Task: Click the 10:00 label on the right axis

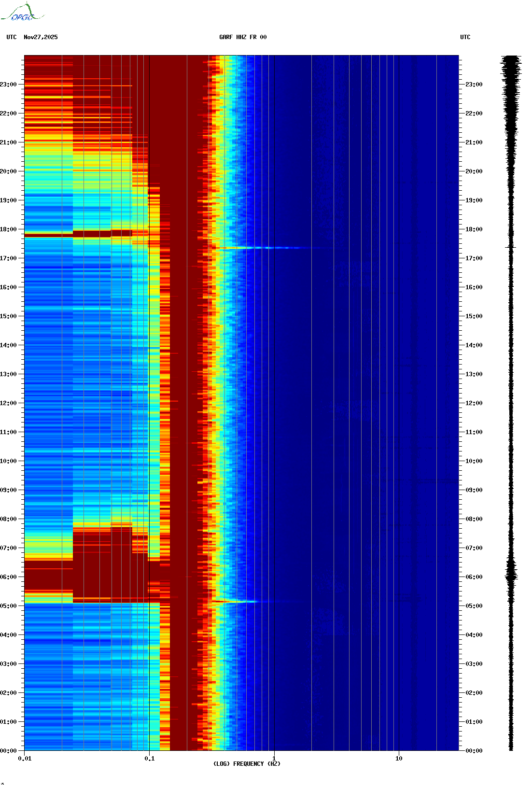Action: [474, 461]
